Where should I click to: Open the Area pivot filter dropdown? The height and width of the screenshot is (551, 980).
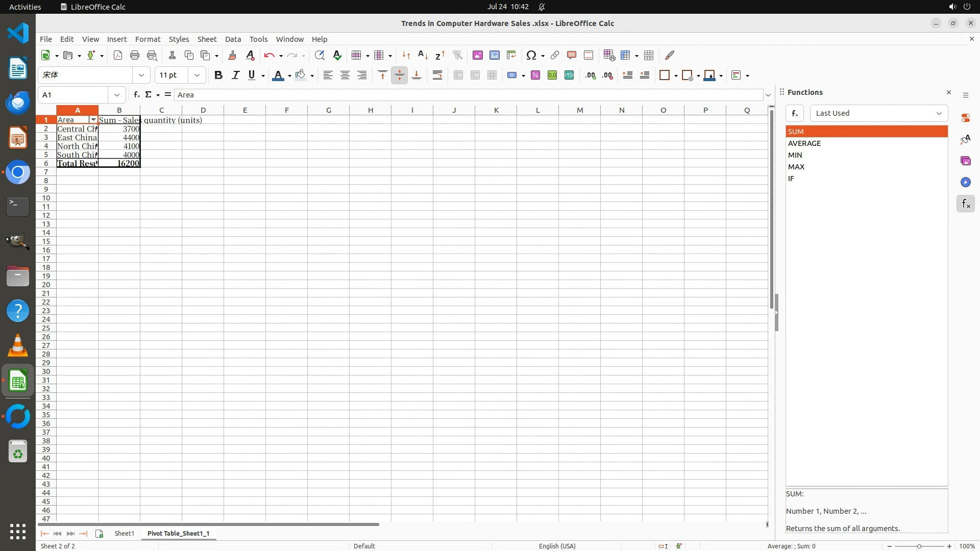93,119
